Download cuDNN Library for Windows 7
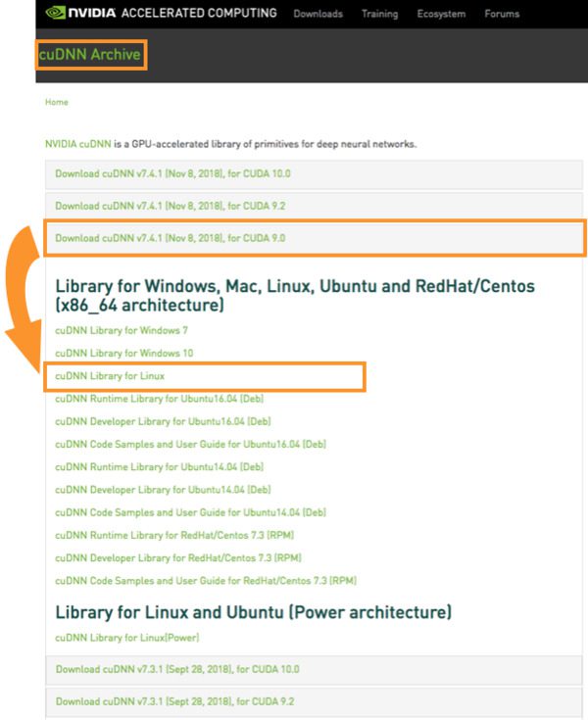 (122, 330)
